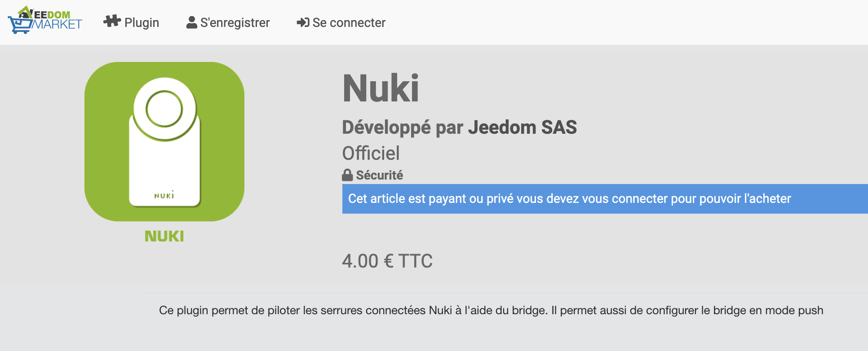Click the sign-in arrow icon

pyautogui.click(x=303, y=22)
